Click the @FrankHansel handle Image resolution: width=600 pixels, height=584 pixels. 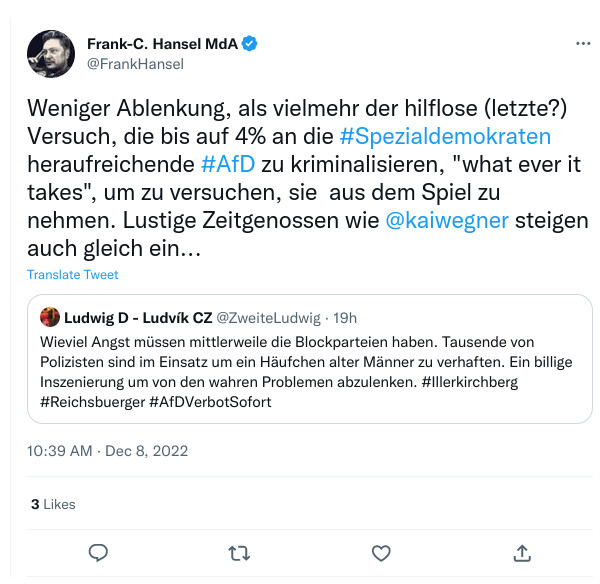pos(136,64)
